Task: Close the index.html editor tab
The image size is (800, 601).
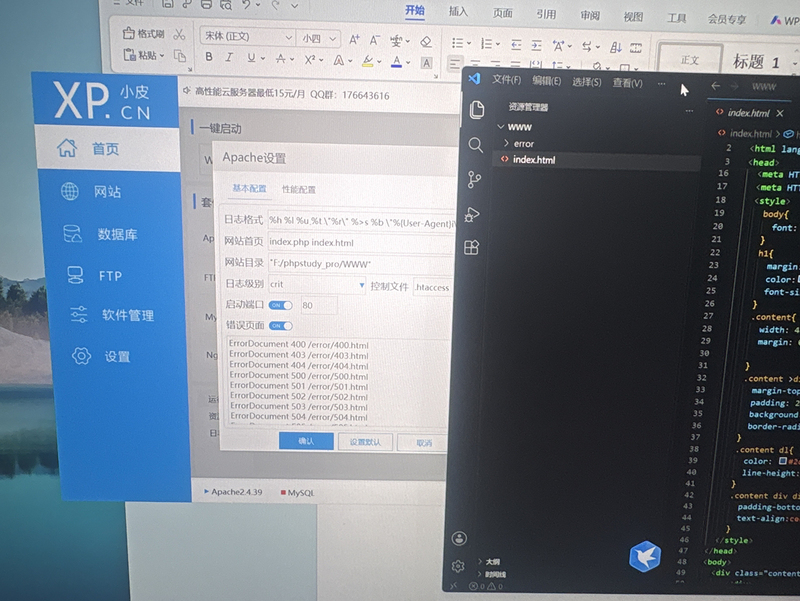Action: [x=780, y=113]
